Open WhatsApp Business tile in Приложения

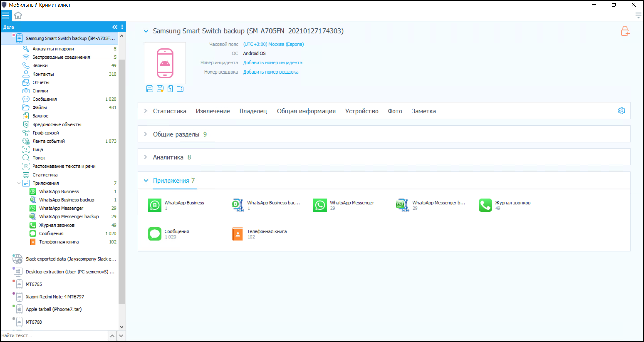point(177,205)
